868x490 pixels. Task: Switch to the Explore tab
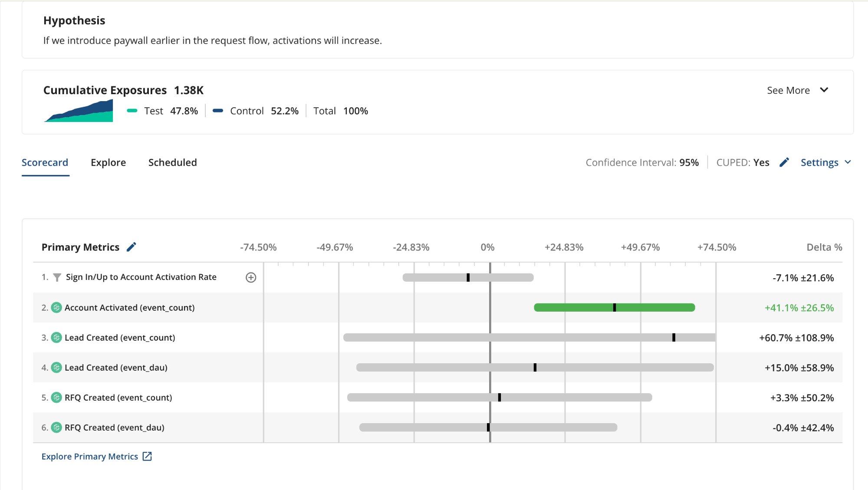pyautogui.click(x=108, y=162)
